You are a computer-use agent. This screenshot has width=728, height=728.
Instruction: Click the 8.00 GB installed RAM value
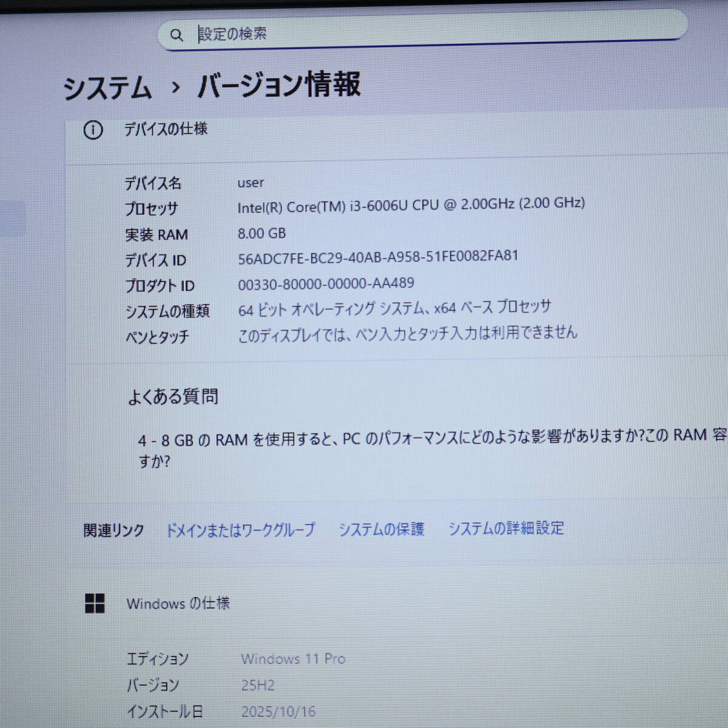[x=261, y=233]
